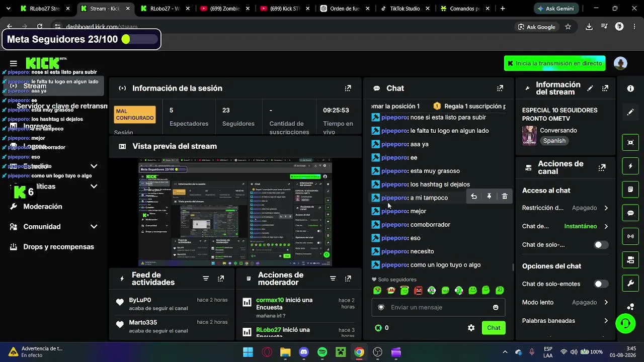Click the Inicia la transmisión en directo button
644x362 pixels.
[x=554, y=63]
